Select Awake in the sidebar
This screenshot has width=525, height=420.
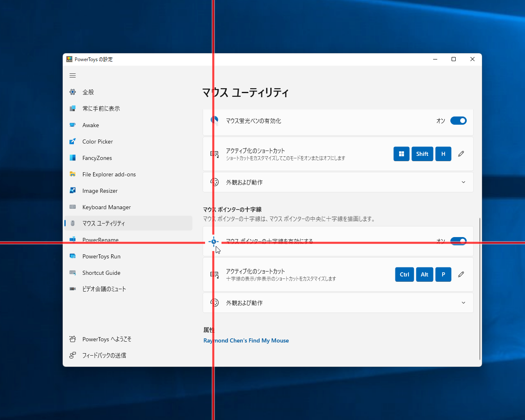(x=91, y=125)
